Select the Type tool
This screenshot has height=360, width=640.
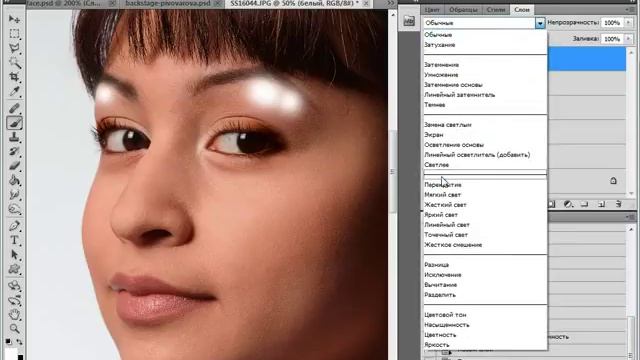pyautogui.click(x=14, y=240)
